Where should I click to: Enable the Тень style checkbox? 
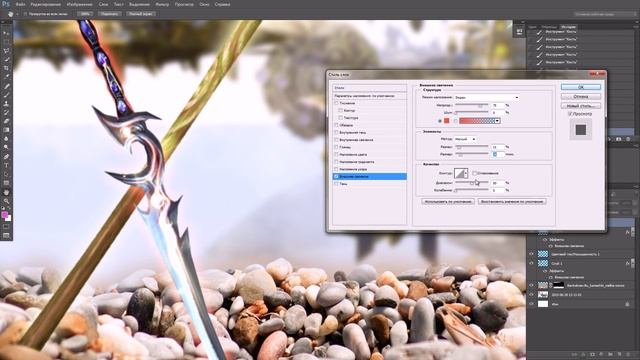[x=336, y=184]
